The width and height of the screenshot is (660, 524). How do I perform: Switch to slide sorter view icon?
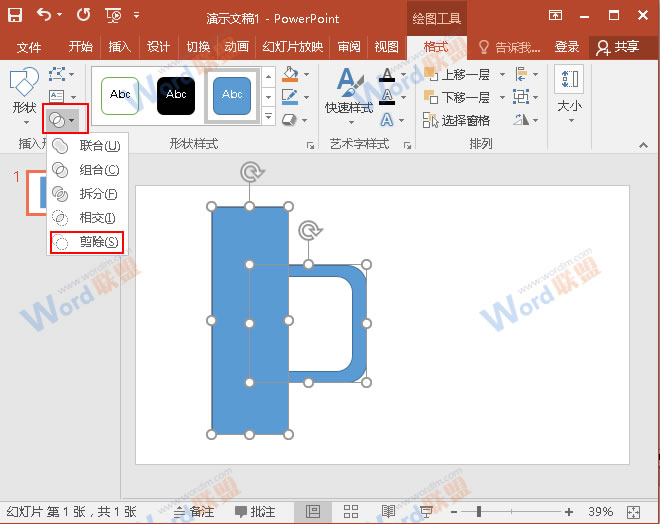351,511
